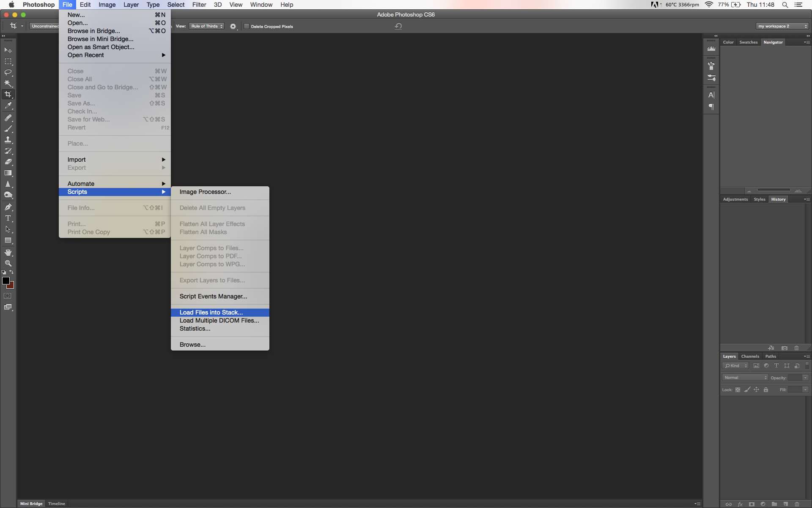Screen dimensions: 812x508
Task: Toggle pixel layer filter in Layers panel
Action: [756, 366]
